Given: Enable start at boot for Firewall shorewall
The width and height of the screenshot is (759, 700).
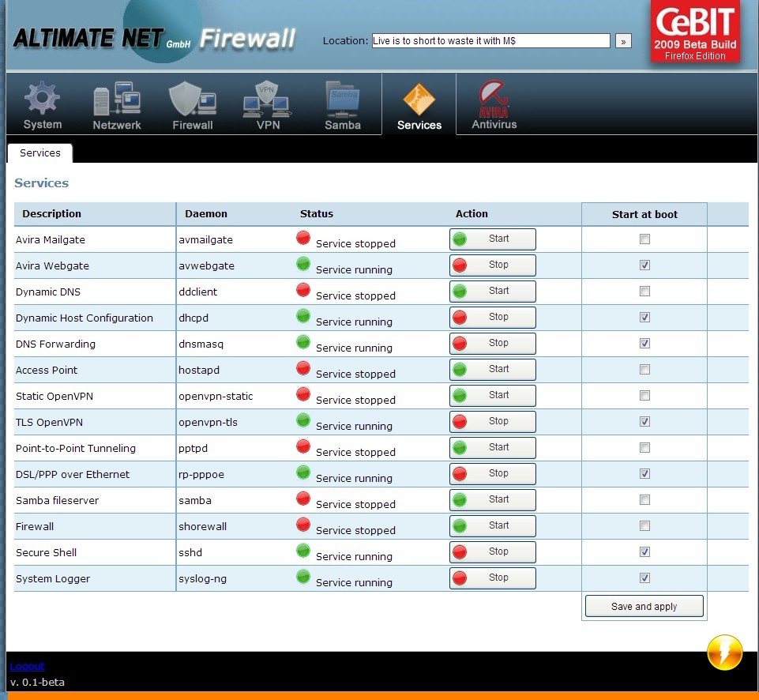Looking at the screenshot, I should (644, 526).
